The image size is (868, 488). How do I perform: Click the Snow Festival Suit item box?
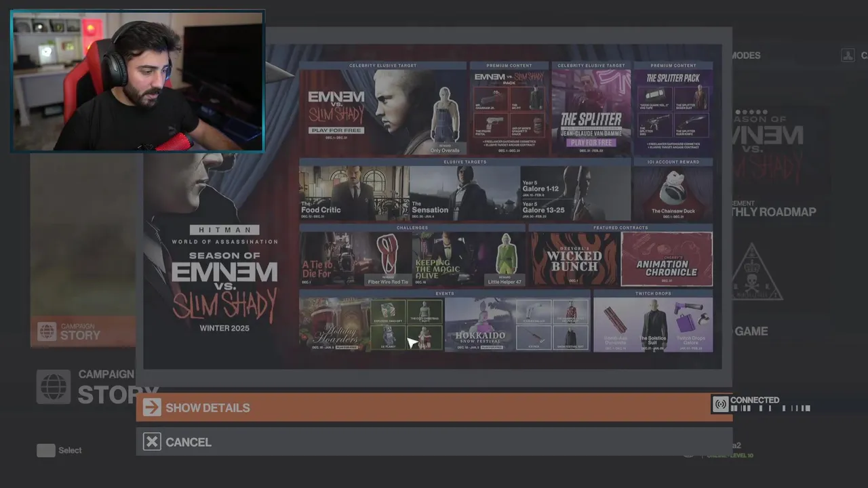point(570,337)
